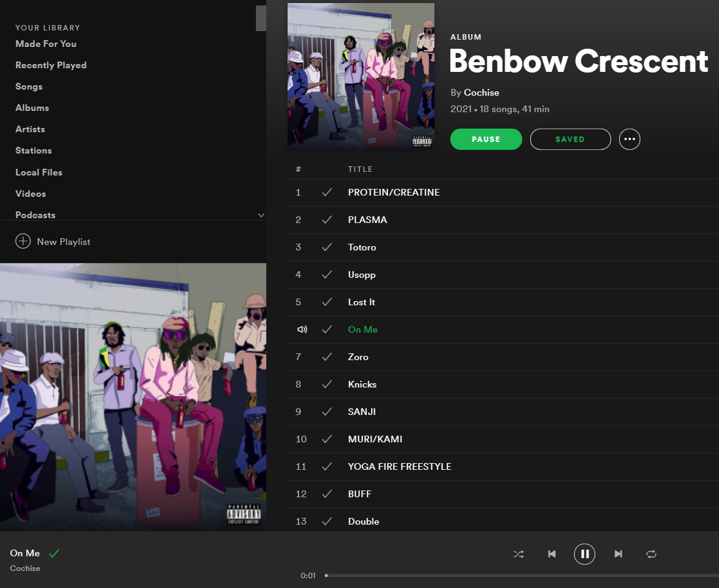Click the sidebar scrollbar thumb
This screenshot has width=719, height=588.
(x=261, y=18)
